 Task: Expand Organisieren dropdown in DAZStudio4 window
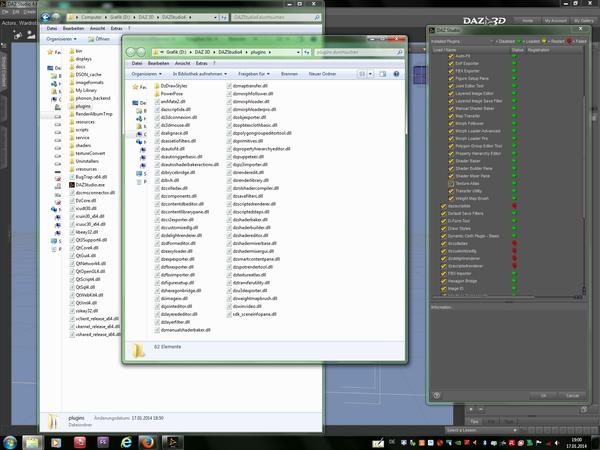click(61, 39)
